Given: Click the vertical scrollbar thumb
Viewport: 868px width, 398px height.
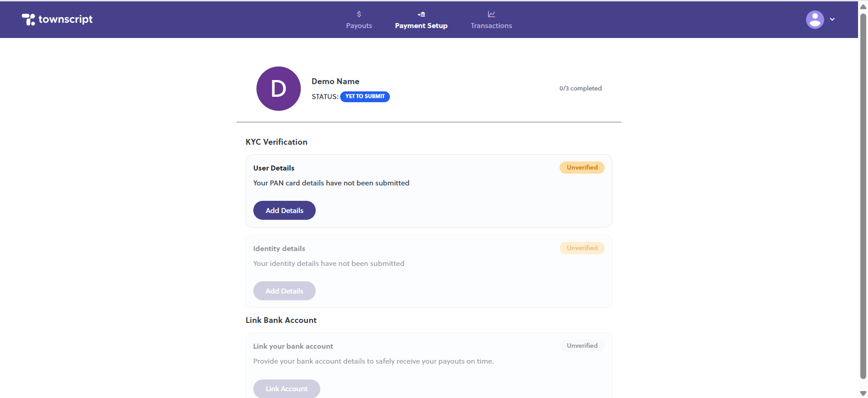Looking at the screenshot, I should pos(863,195).
